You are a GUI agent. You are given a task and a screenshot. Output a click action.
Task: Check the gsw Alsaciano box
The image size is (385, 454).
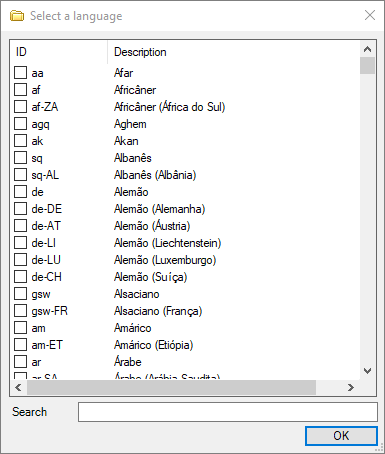click(x=20, y=294)
